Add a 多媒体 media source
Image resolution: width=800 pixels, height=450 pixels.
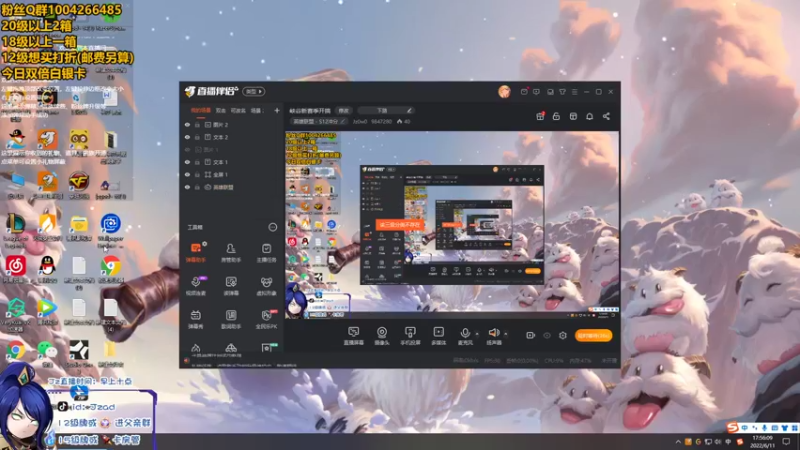pos(438,336)
